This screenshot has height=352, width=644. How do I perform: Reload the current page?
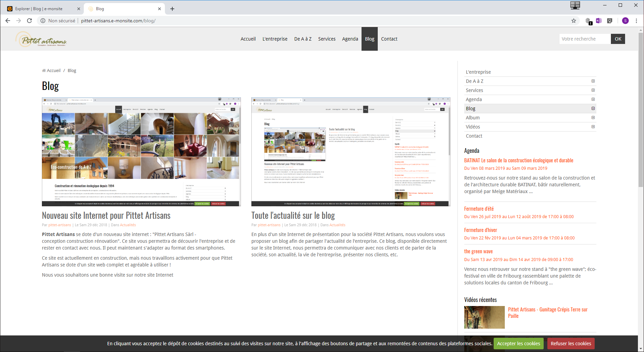pyautogui.click(x=29, y=21)
